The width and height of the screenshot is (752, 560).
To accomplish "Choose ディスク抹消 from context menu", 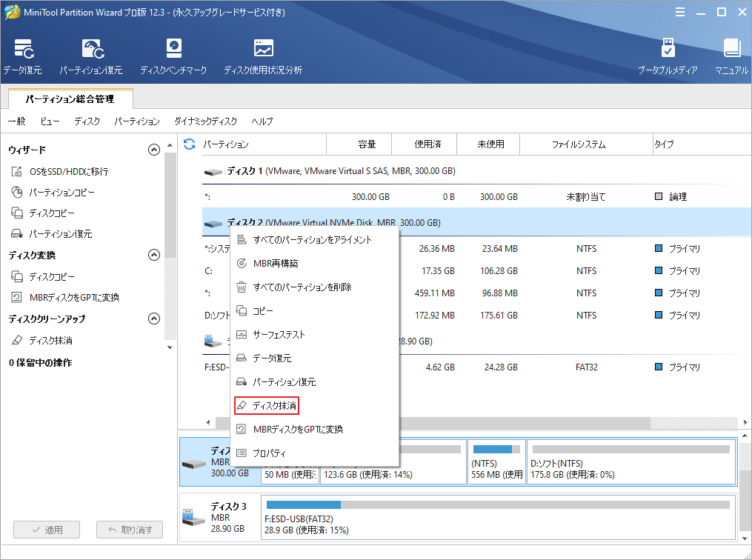I will pos(315,406).
